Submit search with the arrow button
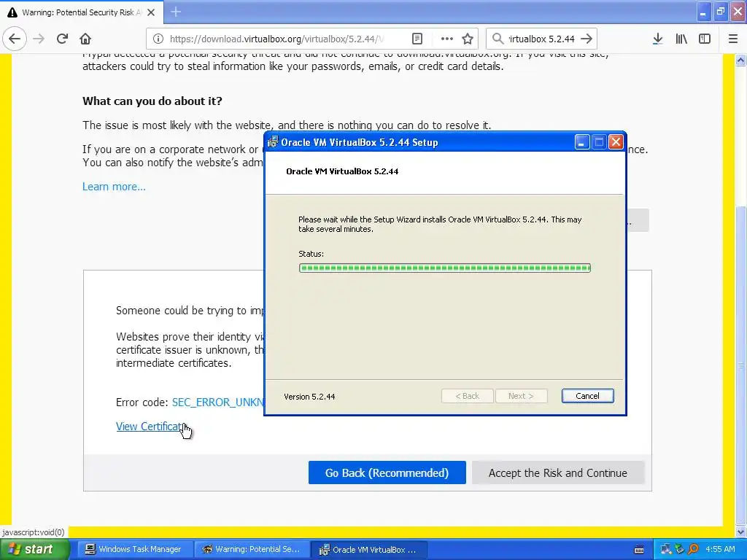The width and height of the screenshot is (747, 560). [x=587, y=39]
